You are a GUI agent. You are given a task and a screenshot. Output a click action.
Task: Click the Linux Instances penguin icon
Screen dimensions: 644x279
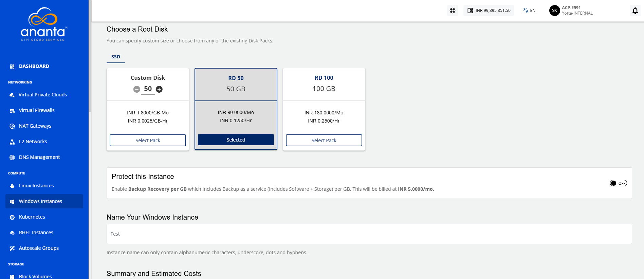point(12,186)
